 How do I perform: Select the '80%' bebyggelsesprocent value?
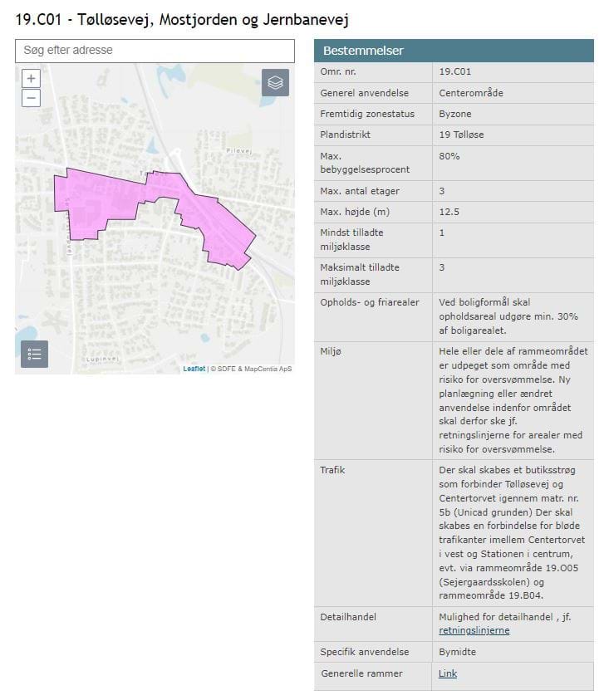click(449, 155)
